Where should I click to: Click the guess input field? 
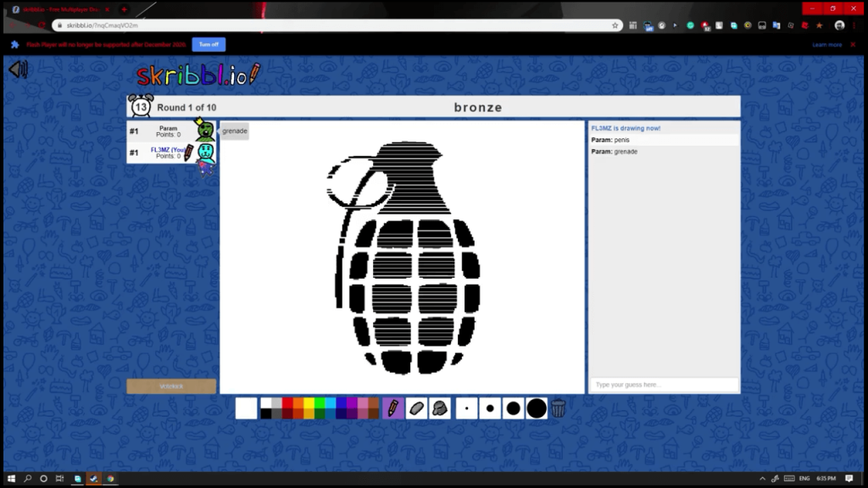tap(664, 383)
